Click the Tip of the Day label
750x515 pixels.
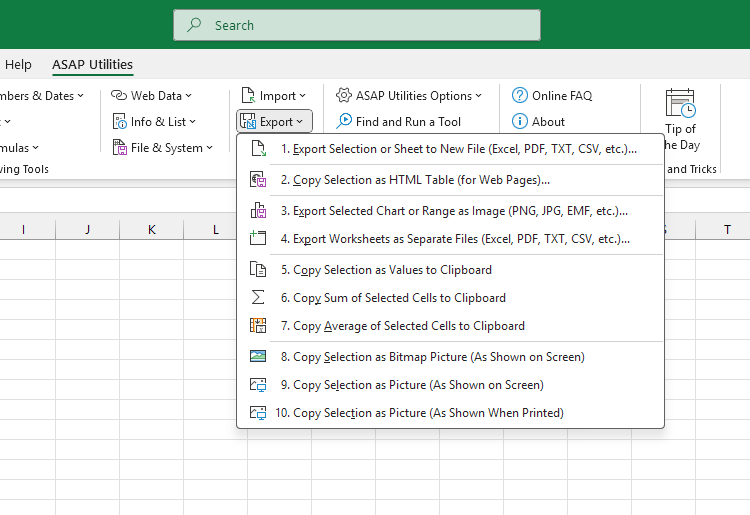682,137
